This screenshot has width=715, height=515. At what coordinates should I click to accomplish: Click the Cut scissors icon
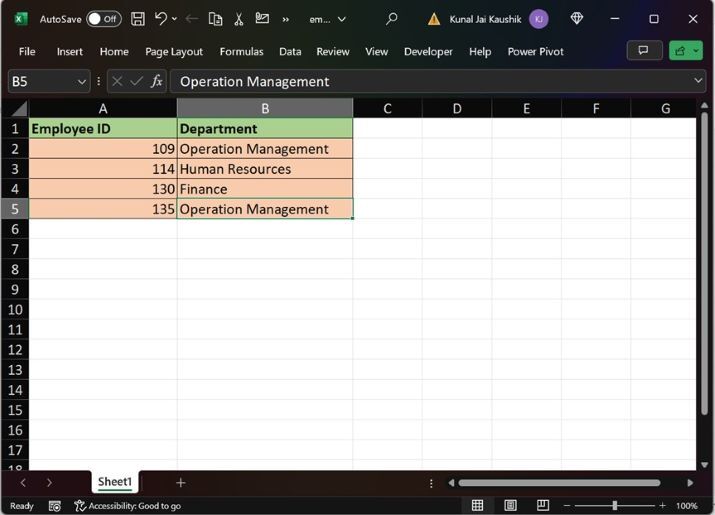[x=238, y=19]
